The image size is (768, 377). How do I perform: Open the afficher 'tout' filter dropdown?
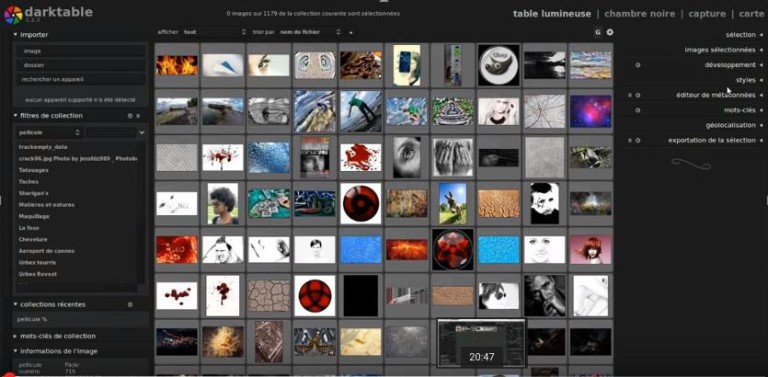coord(214,32)
